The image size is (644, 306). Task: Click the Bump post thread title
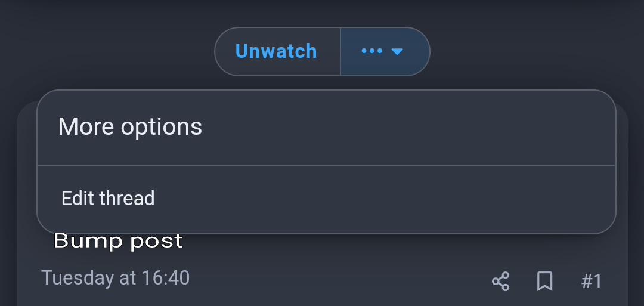coord(118,241)
